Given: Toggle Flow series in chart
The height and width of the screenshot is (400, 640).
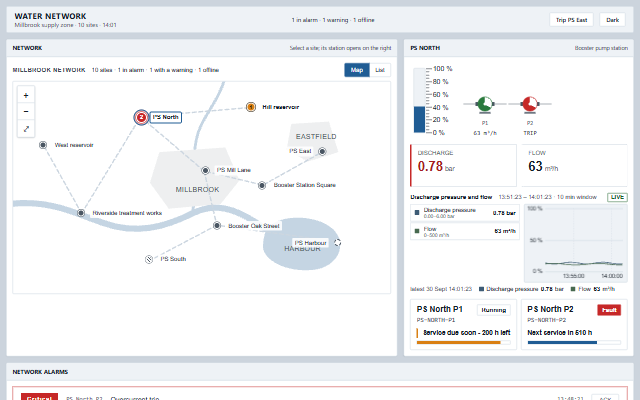Looking at the screenshot, I should tap(464, 231).
